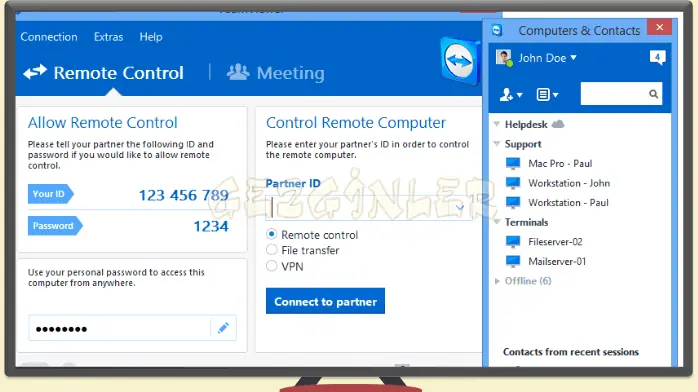This screenshot has width=698, height=392.
Task: Edit personal password with pencil icon
Action: pyautogui.click(x=223, y=328)
